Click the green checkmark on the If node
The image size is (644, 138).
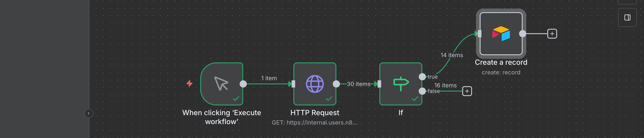[415, 98]
